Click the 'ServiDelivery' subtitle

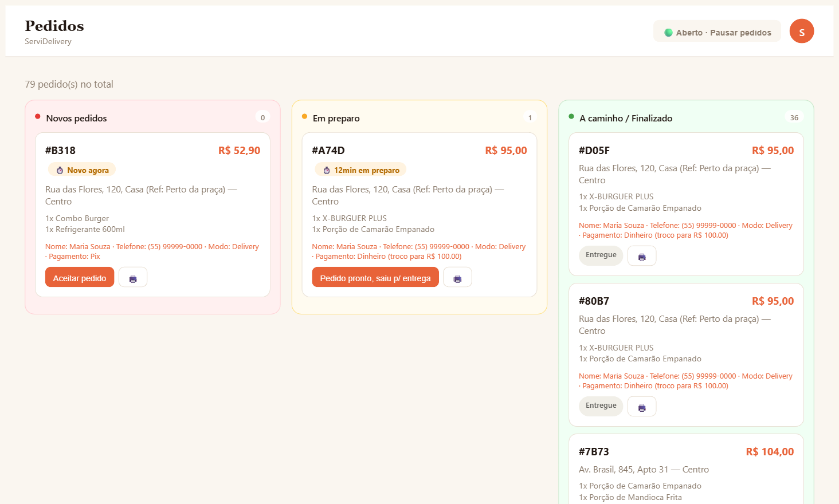tap(48, 41)
